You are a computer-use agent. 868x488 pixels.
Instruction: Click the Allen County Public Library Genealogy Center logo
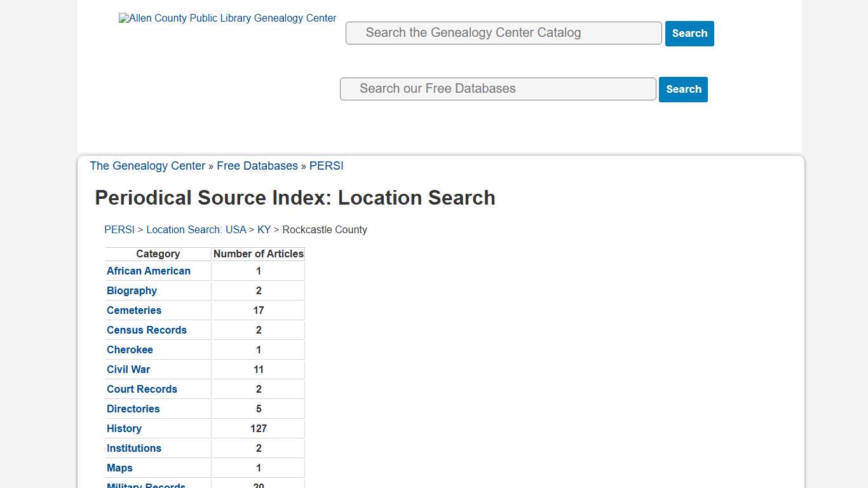(x=227, y=18)
